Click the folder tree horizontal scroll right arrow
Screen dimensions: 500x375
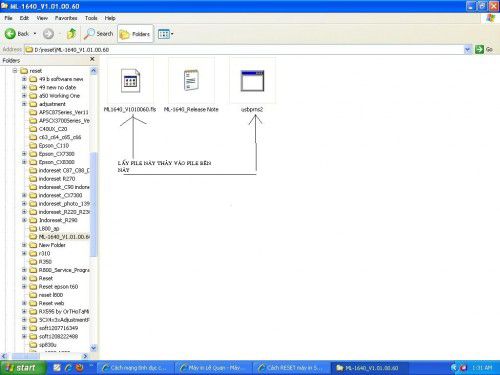pos(85,356)
